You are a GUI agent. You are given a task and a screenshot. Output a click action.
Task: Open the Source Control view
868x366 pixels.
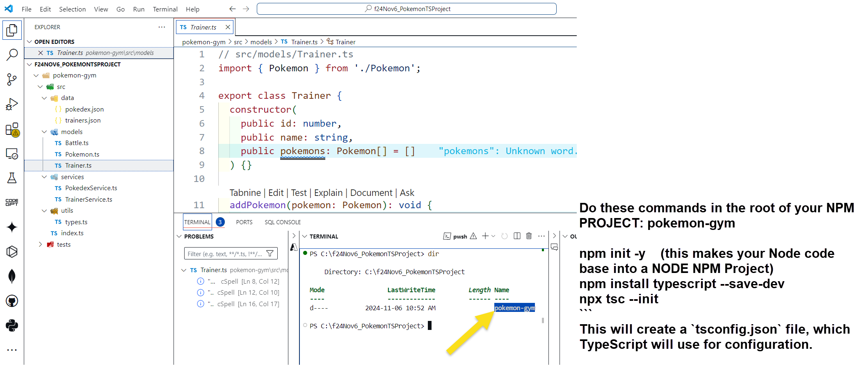tap(12, 80)
